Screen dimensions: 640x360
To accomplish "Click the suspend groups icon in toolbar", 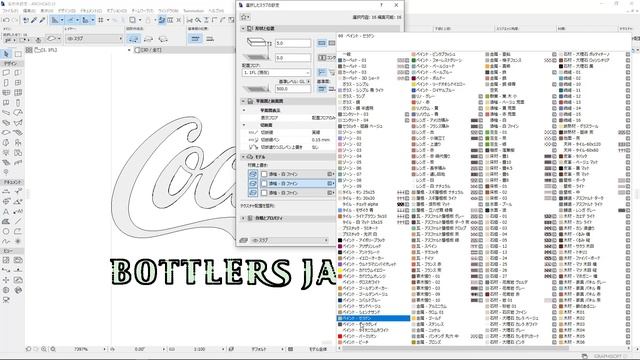I will point(162,20).
